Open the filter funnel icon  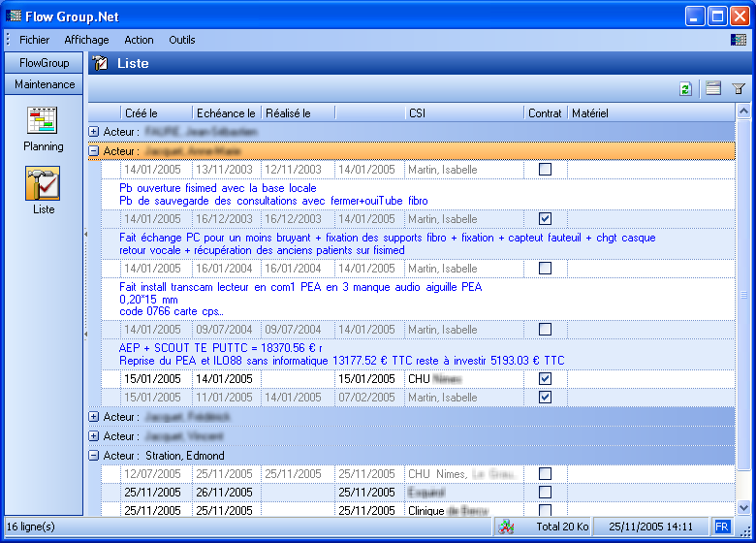[x=739, y=89]
